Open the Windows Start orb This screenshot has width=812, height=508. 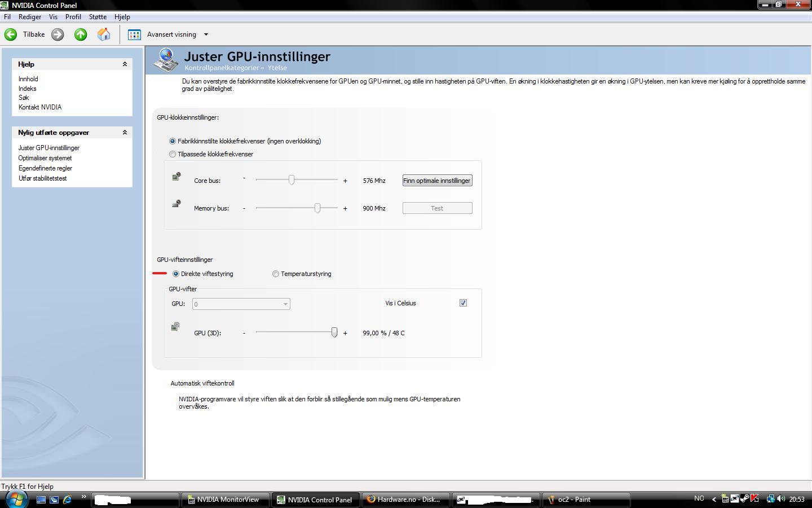pos(16,500)
